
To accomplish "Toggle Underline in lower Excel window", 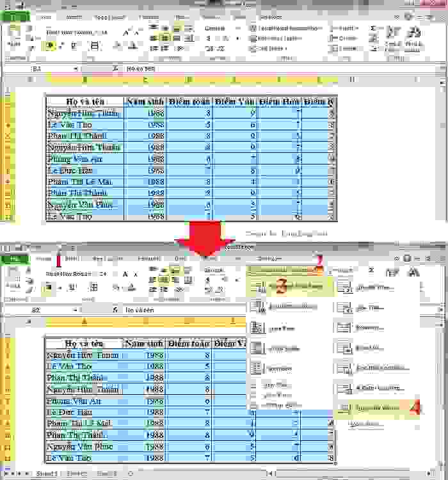I will click(x=72, y=288).
